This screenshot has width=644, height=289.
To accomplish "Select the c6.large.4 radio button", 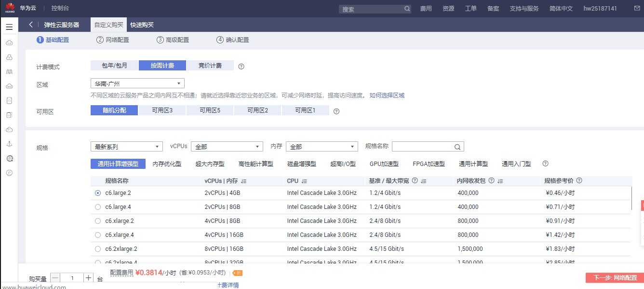I will coord(98,207).
